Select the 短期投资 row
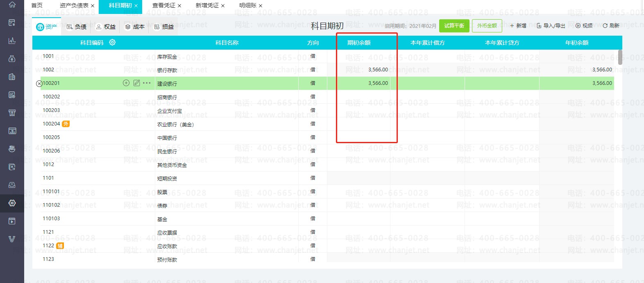The width and height of the screenshot is (644, 283). point(323,178)
